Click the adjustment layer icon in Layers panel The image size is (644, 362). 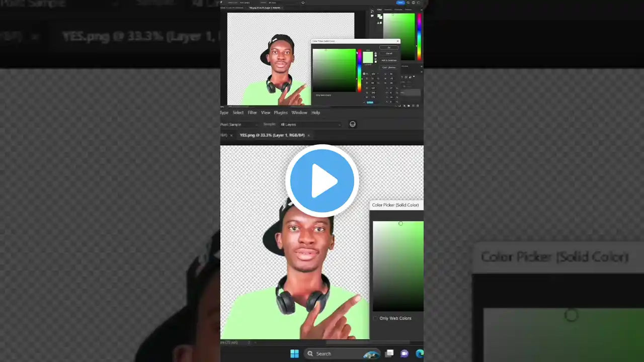click(x=404, y=106)
